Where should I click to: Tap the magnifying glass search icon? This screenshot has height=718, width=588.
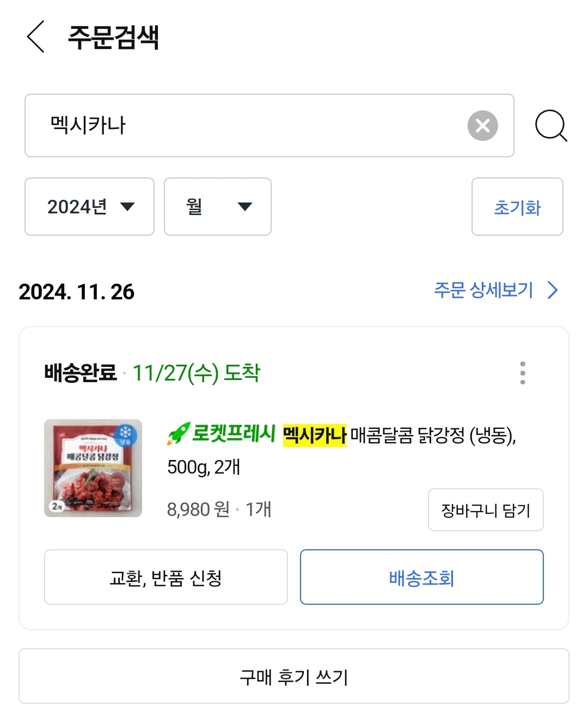550,126
